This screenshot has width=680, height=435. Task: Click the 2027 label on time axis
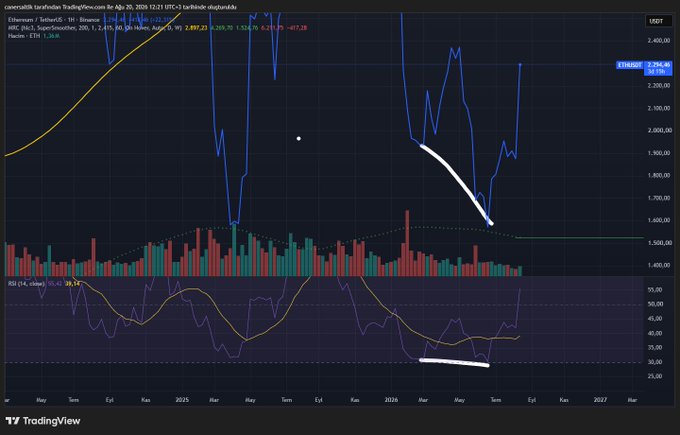coord(600,400)
